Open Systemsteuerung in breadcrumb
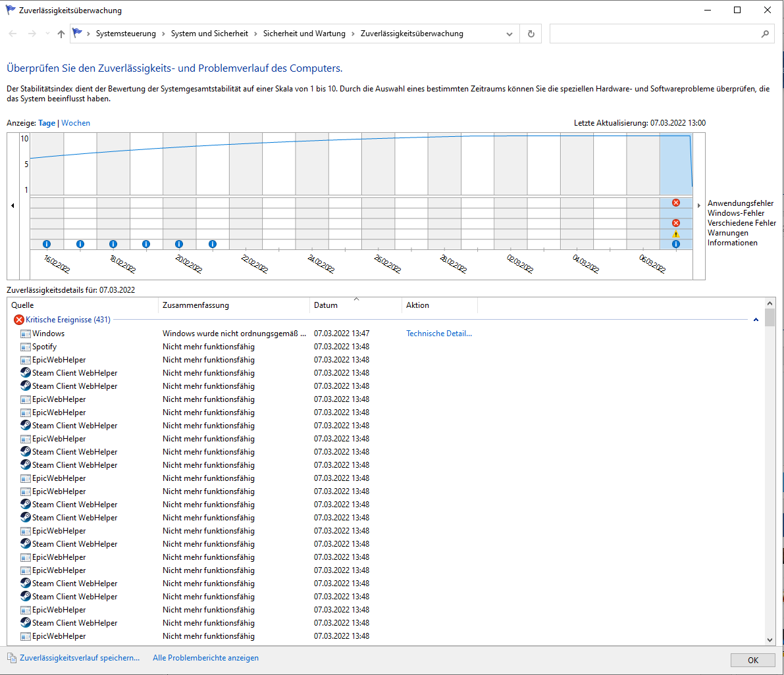 point(126,34)
